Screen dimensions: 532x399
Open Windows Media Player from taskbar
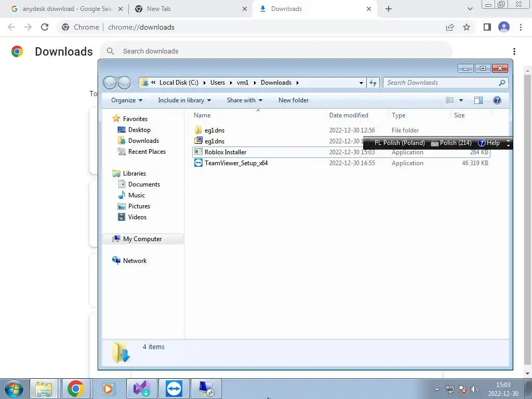[108, 389]
